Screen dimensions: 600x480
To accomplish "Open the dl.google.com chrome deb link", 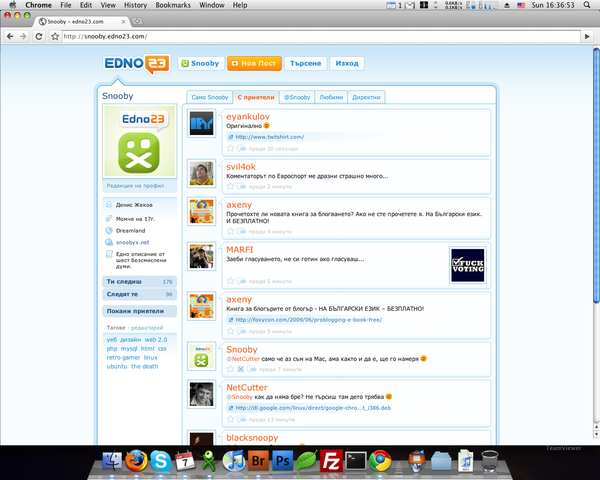I will pyautogui.click(x=313, y=408).
